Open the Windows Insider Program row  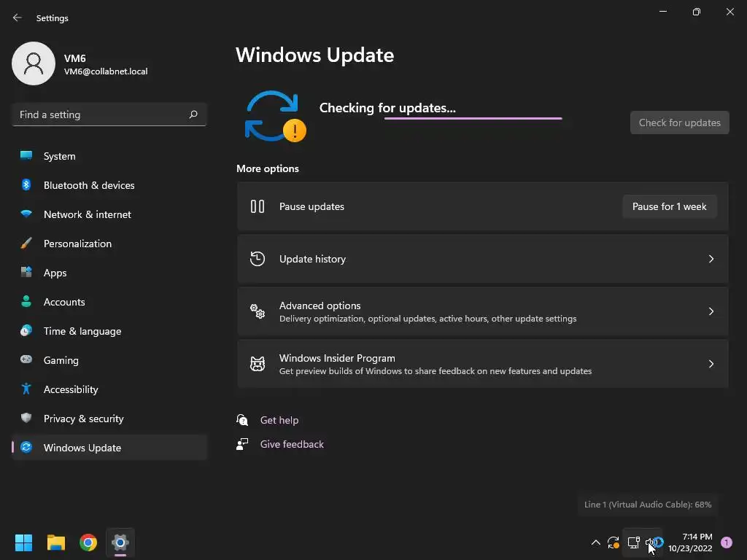[483, 364]
